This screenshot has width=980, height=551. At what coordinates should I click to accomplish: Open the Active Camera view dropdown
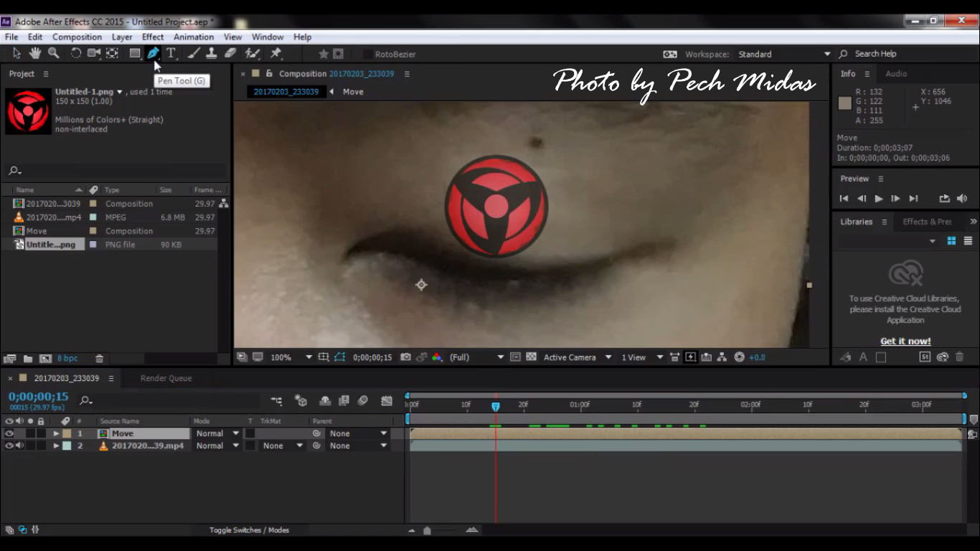578,357
